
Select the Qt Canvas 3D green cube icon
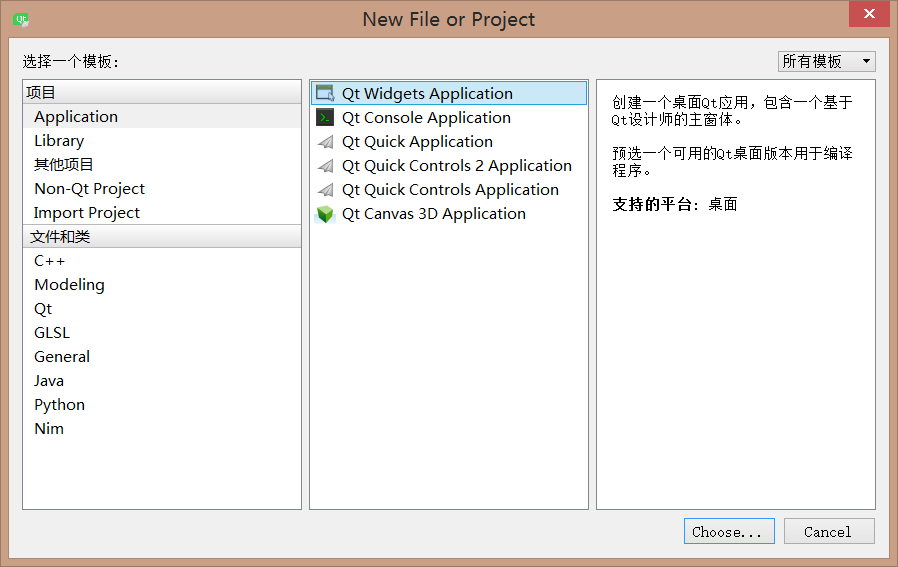[325, 214]
